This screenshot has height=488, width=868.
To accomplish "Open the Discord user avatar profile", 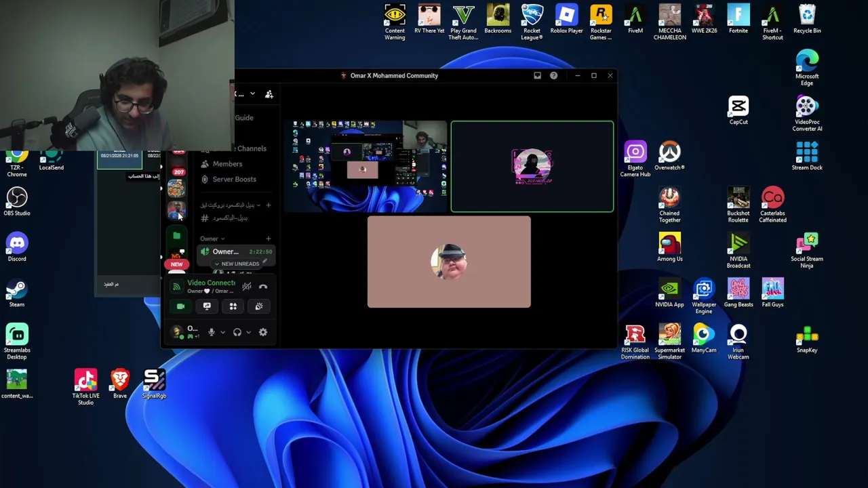I will tap(177, 331).
